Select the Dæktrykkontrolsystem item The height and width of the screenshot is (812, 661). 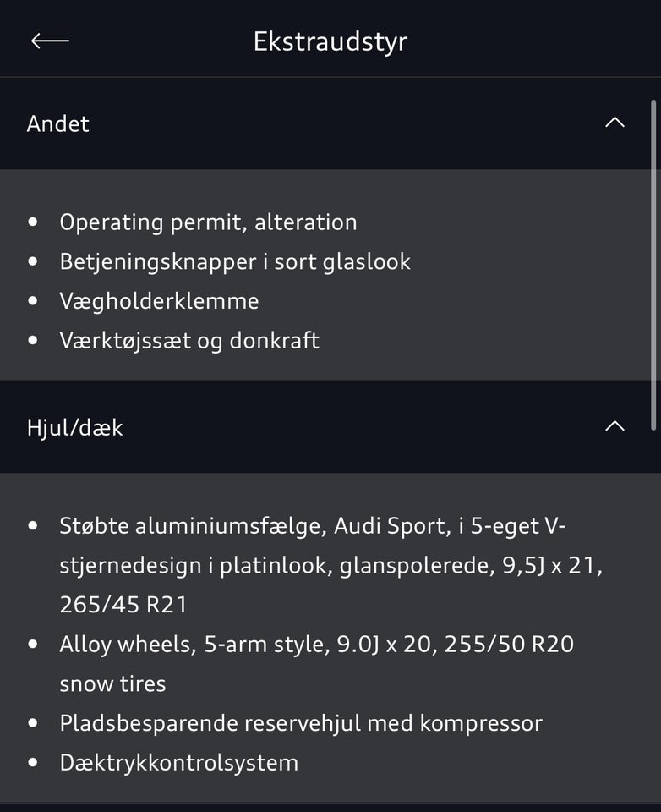click(x=179, y=762)
